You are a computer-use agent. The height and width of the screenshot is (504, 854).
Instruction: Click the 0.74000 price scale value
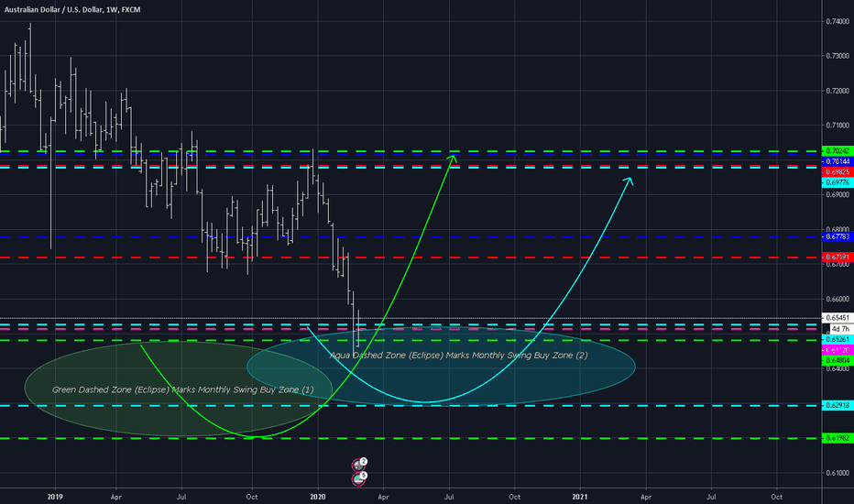838,21
